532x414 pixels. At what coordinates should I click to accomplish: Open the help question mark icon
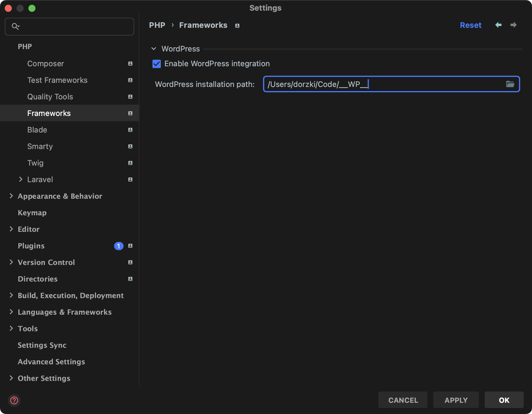tap(14, 400)
